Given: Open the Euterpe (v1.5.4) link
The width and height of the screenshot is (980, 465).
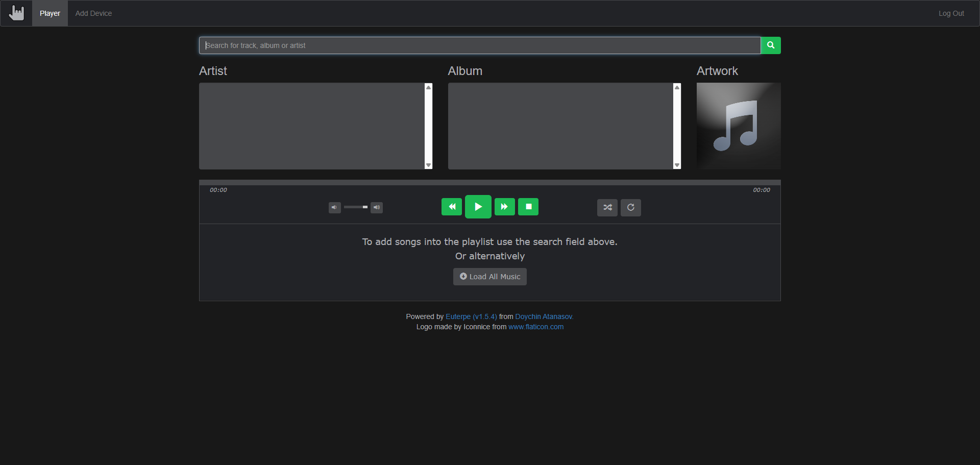Looking at the screenshot, I should tap(471, 316).
